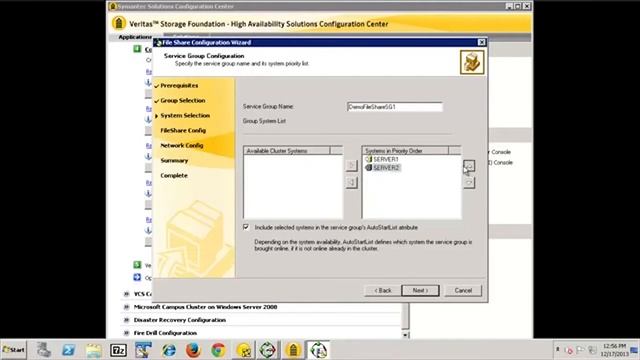Open Windows Explorer from taskbar
This screenshot has width=640, height=360.
93,350
